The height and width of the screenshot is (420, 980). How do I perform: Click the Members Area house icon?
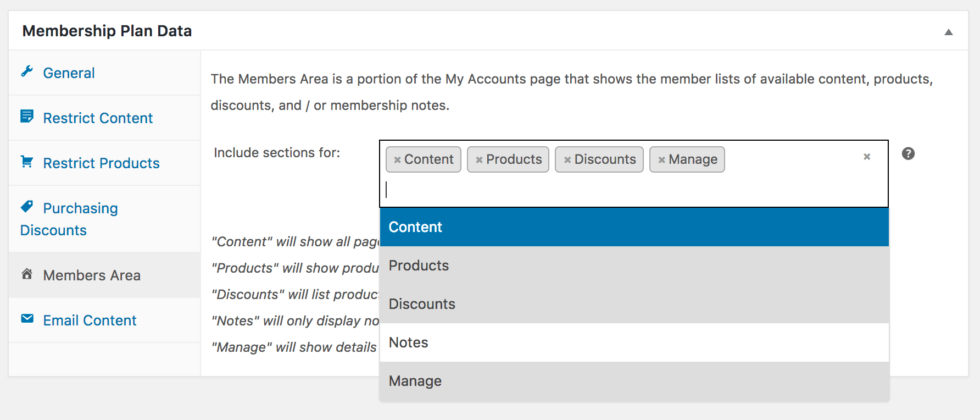tap(27, 274)
